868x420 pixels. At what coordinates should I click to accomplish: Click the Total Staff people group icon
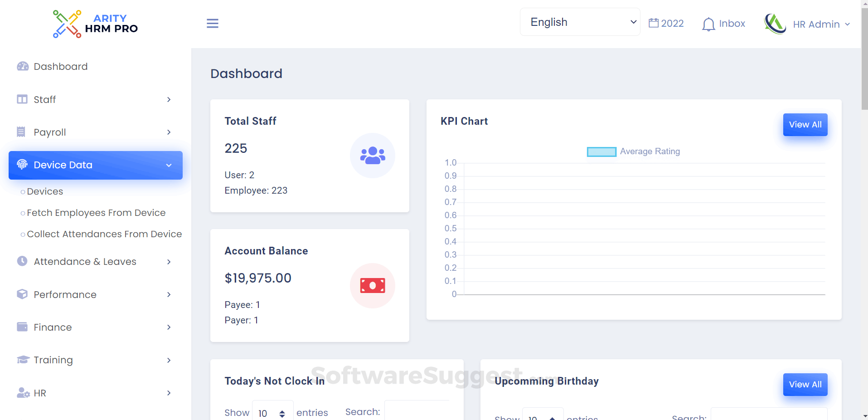(x=373, y=156)
